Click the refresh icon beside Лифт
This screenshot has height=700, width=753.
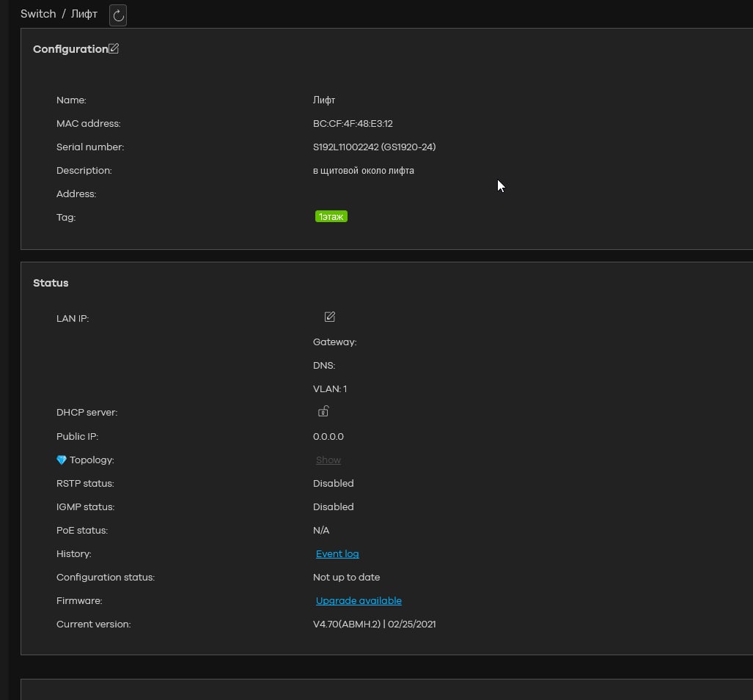coord(118,15)
